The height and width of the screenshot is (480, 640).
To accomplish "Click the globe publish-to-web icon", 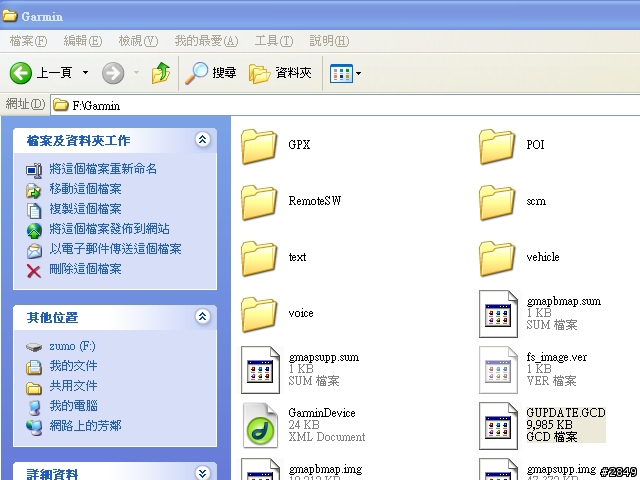I will (34, 231).
